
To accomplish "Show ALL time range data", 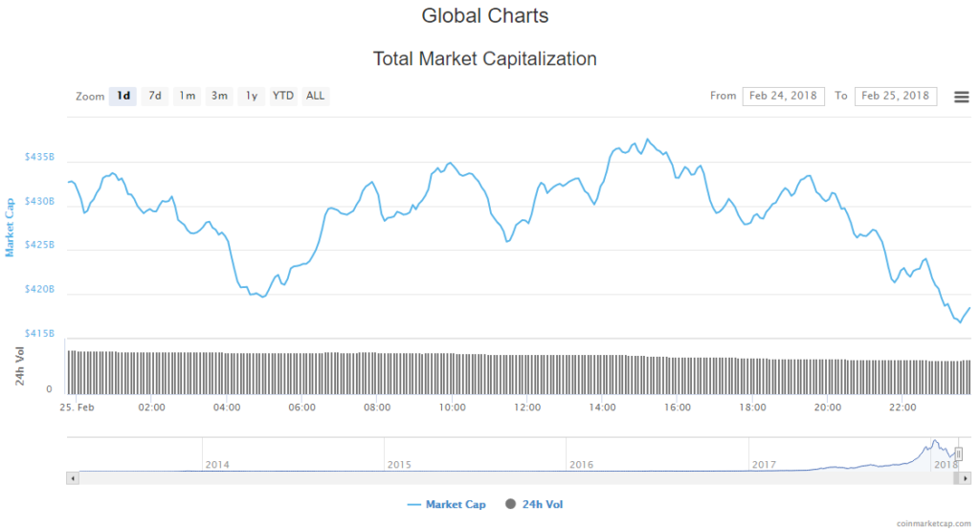I will pyautogui.click(x=315, y=96).
